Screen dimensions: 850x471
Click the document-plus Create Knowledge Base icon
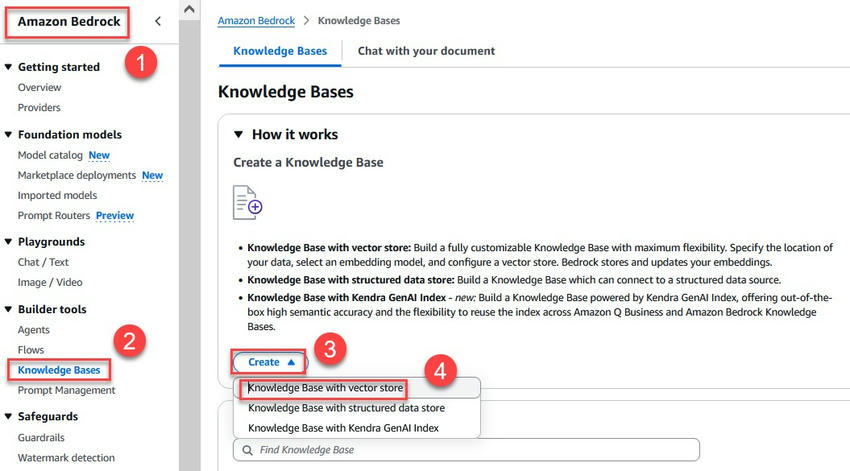[248, 202]
